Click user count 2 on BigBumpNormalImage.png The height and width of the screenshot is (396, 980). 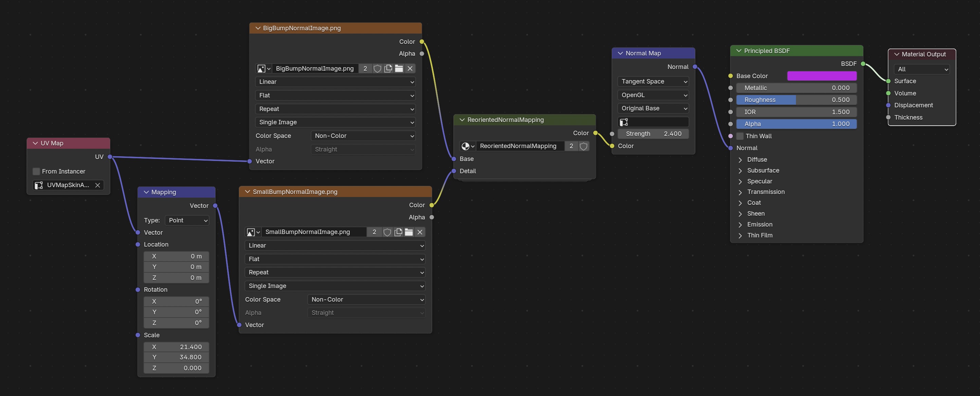(x=365, y=69)
